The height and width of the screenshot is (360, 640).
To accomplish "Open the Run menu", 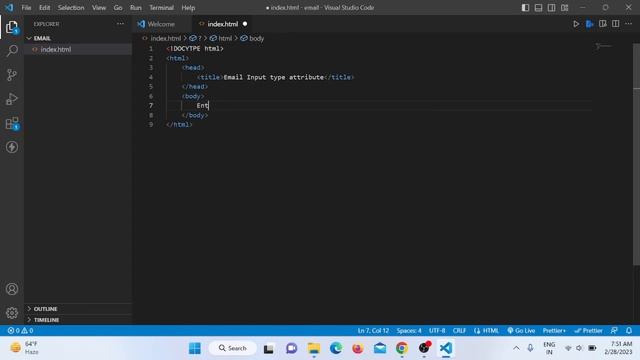I will (x=136, y=8).
